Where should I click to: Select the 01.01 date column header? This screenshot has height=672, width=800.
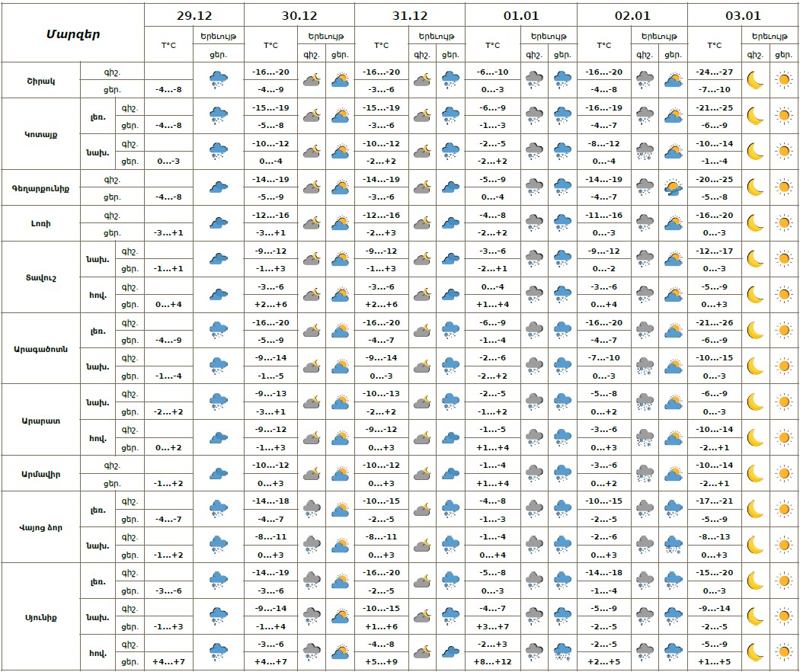pyautogui.click(x=520, y=15)
